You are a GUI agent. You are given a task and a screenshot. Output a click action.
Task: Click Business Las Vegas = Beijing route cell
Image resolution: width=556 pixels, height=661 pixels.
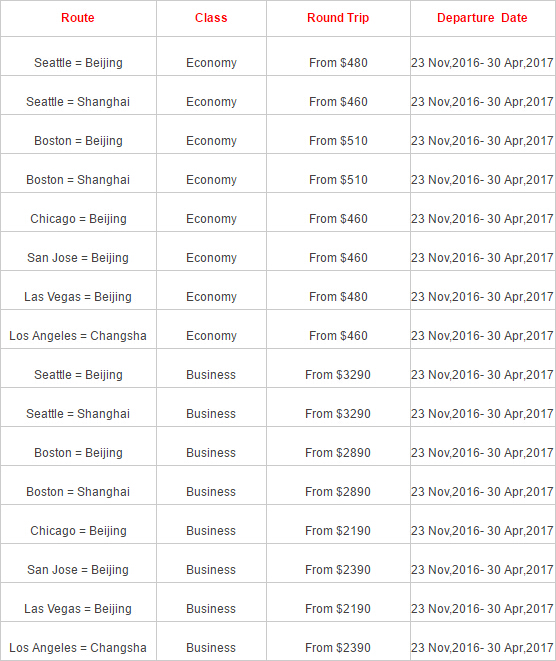[x=78, y=609]
